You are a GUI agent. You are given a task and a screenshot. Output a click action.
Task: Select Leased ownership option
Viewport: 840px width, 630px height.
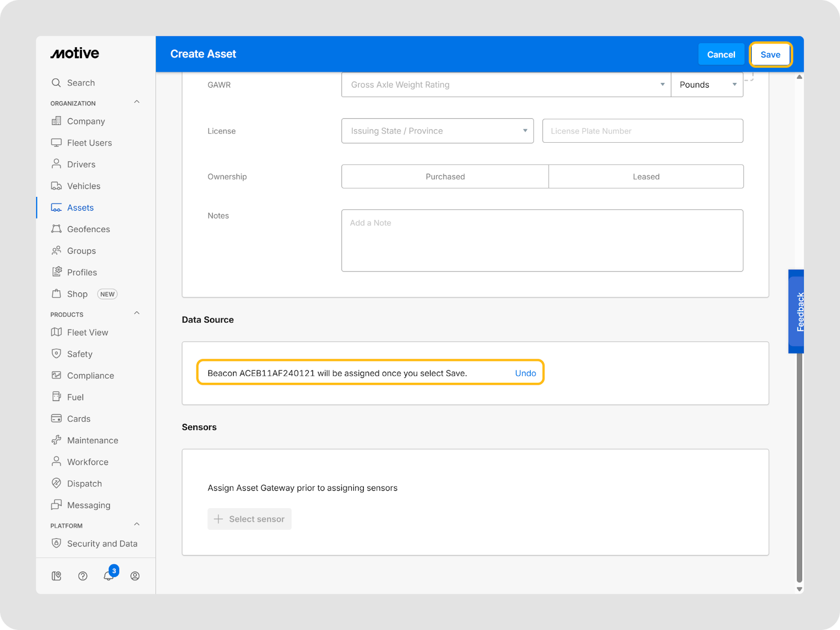(646, 176)
